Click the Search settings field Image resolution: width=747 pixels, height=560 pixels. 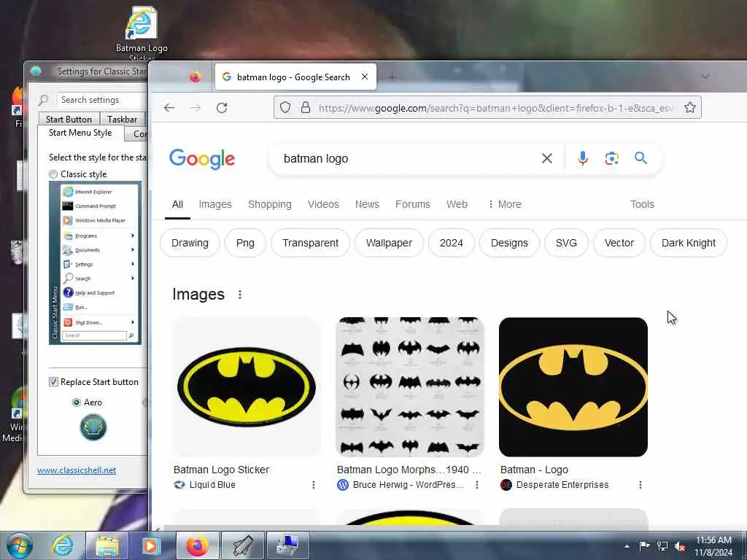(x=102, y=100)
